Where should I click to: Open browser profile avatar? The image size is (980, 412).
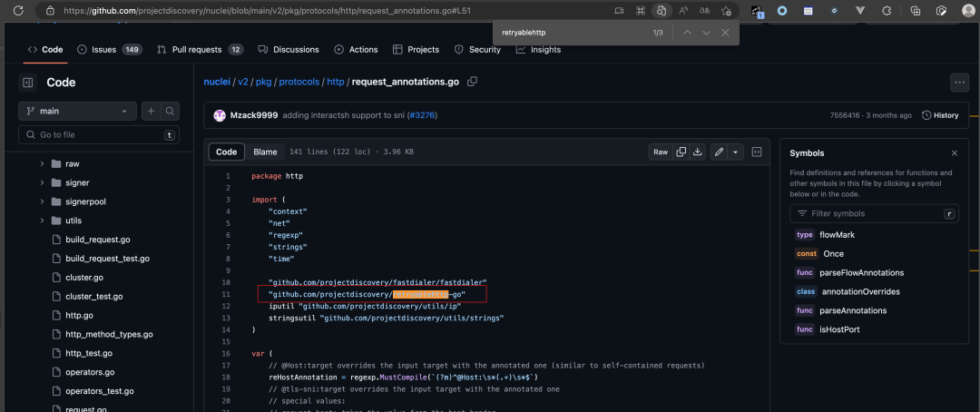click(x=967, y=11)
